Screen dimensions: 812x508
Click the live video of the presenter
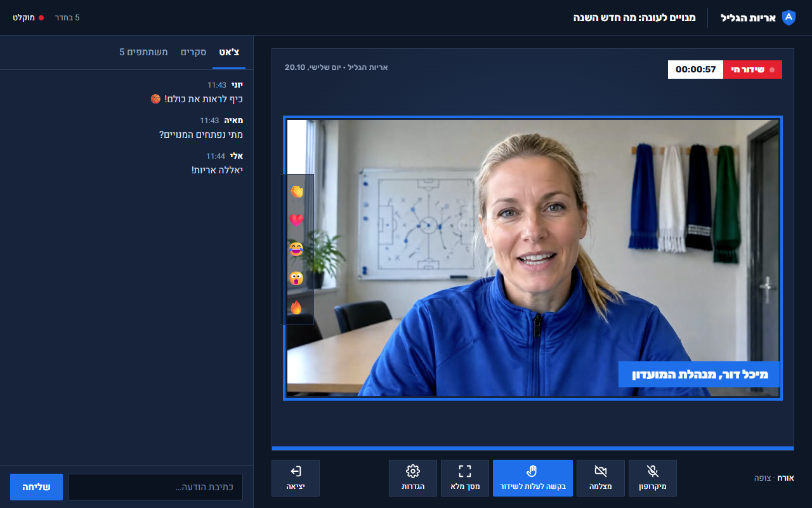tap(533, 258)
